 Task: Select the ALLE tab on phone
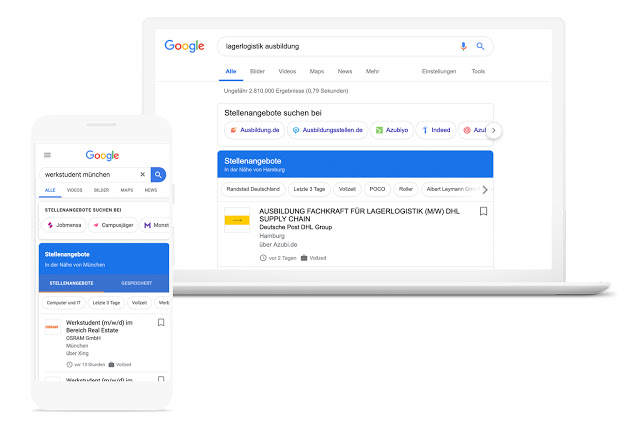(x=50, y=190)
